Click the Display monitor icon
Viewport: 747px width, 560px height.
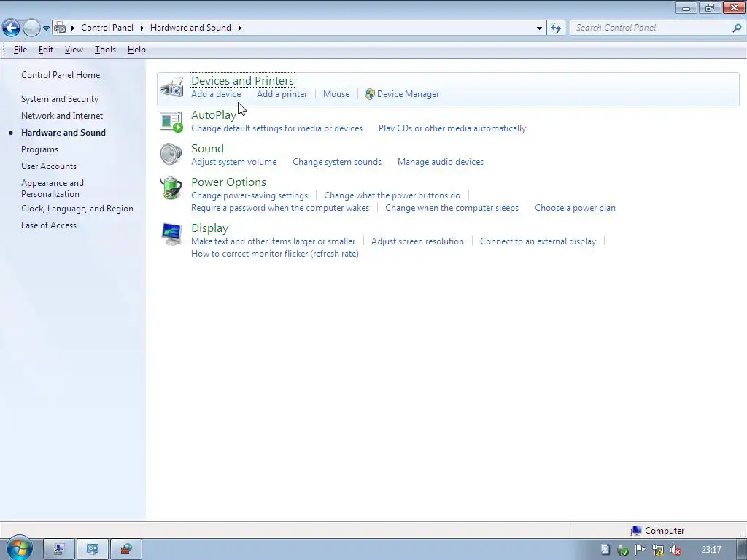(x=171, y=234)
